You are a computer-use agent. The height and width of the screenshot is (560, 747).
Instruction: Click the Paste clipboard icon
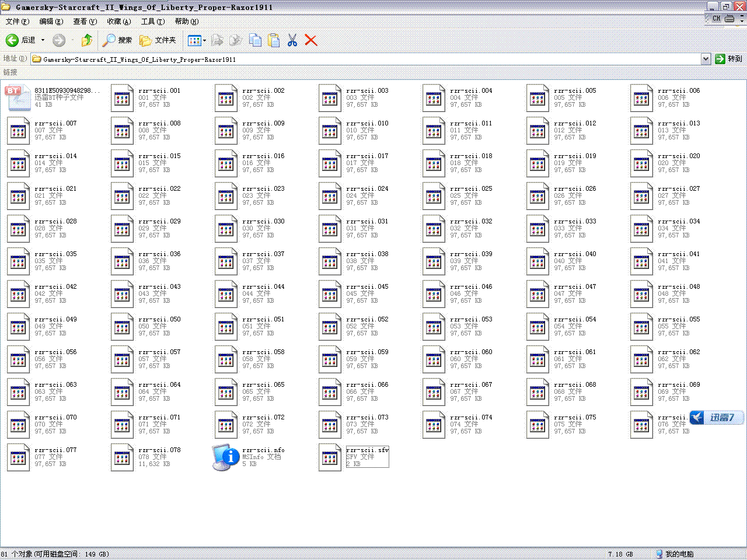(x=274, y=40)
